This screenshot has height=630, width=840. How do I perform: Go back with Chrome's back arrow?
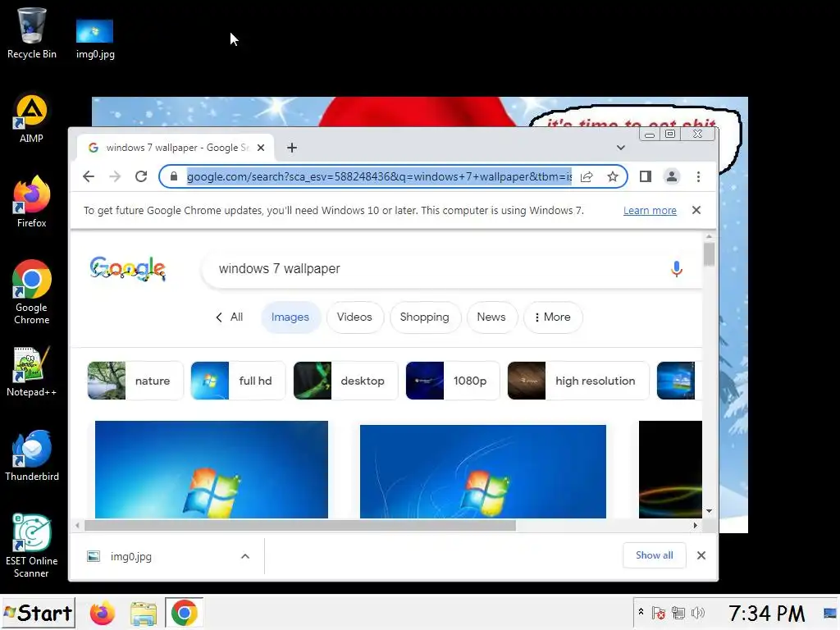[x=89, y=176]
